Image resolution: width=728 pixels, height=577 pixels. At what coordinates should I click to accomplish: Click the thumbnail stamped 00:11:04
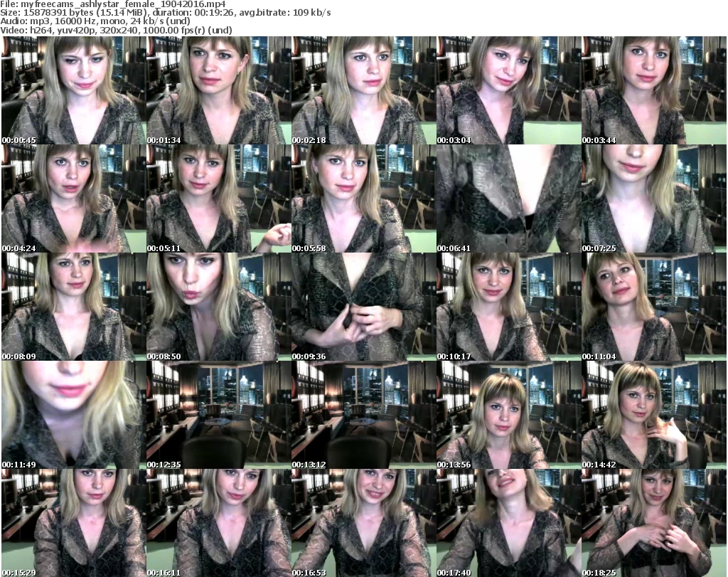(654, 307)
